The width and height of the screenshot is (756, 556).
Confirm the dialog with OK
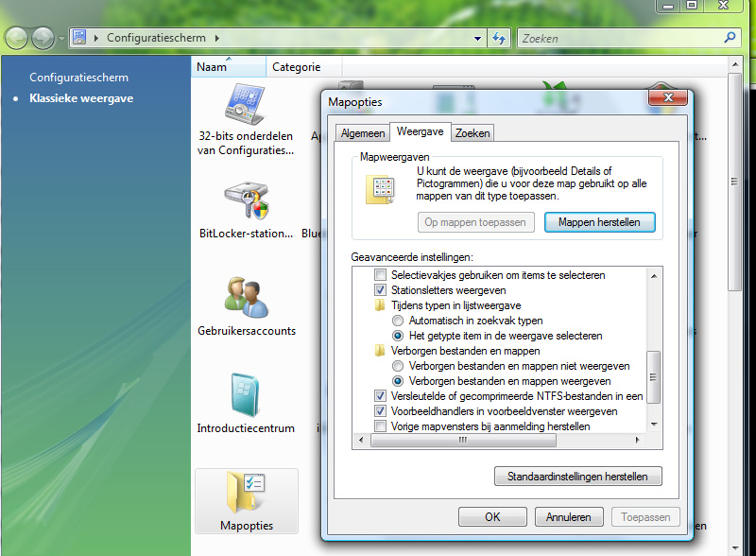pyautogui.click(x=492, y=517)
